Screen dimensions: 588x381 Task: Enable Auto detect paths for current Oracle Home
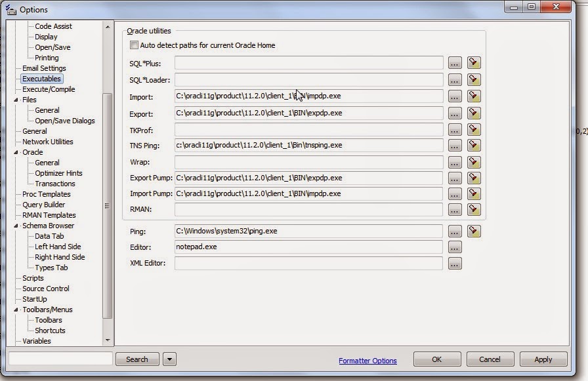point(133,45)
